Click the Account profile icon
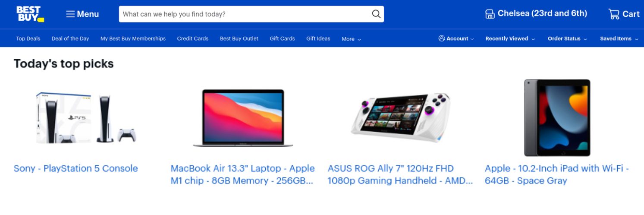The image size is (644, 215). (x=441, y=38)
